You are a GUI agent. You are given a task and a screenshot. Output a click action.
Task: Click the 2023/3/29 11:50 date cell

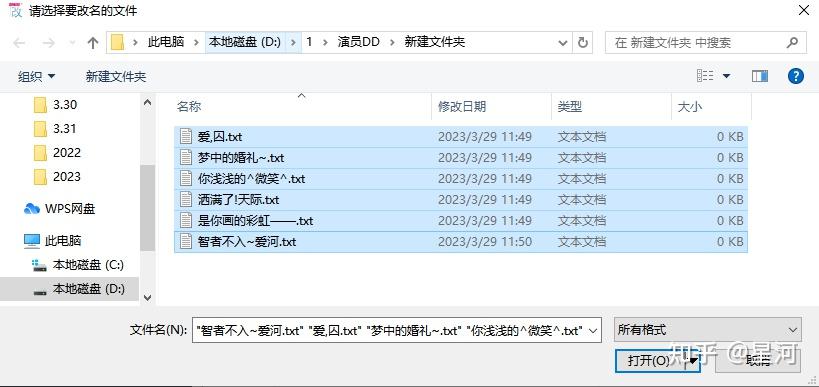485,242
